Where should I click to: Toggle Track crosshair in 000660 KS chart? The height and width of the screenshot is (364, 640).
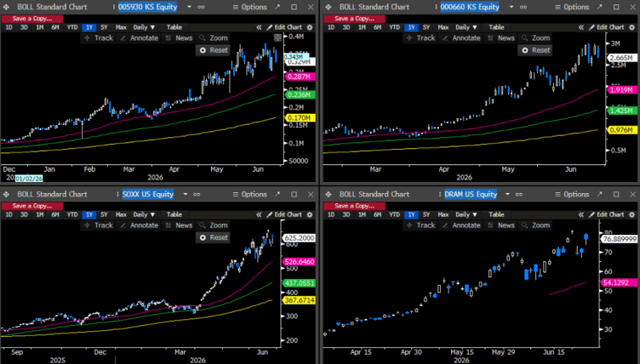(420, 38)
